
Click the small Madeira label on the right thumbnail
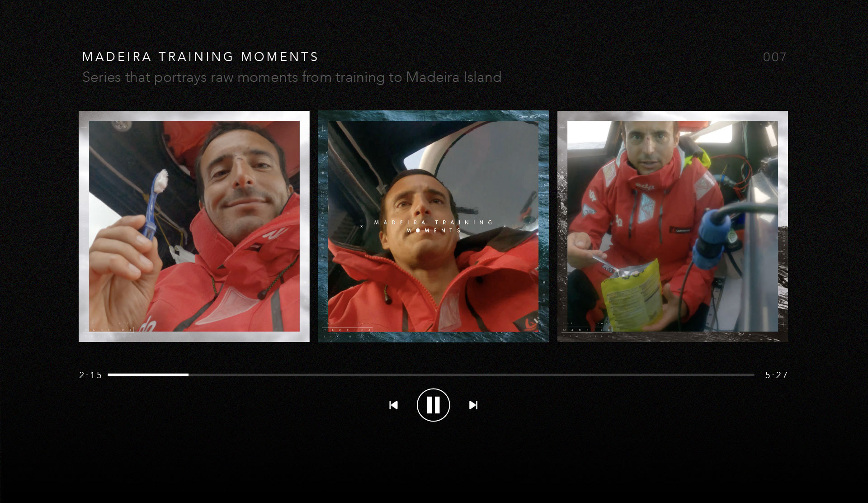(x=586, y=330)
